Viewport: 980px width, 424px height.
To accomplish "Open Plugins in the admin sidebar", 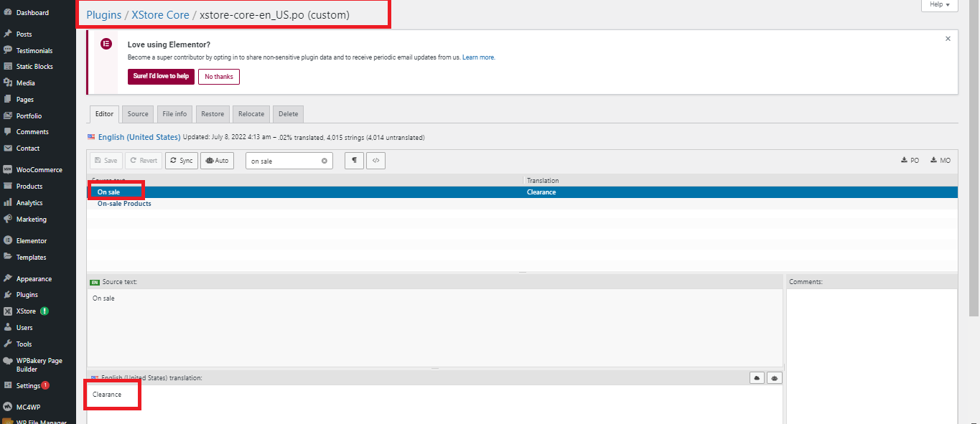I will [27, 295].
